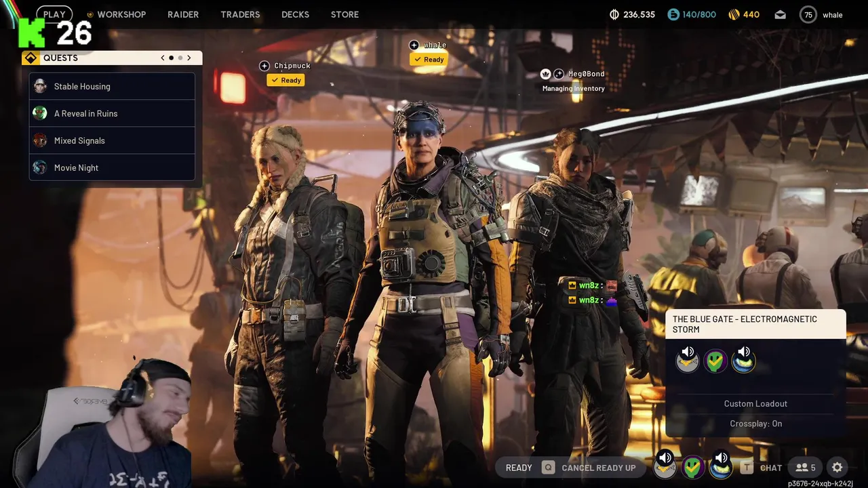This screenshot has height=488, width=868.
Task: Click the Managing Inventory status text
Action: (x=574, y=89)
